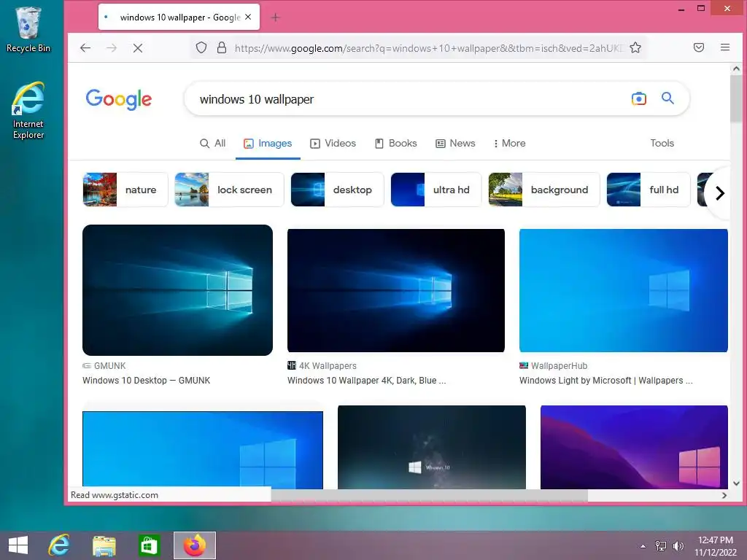This screenshot has height=560, width=747.
Task: Select Internet Explorer desktop shortcut
Action: (28, 111)
